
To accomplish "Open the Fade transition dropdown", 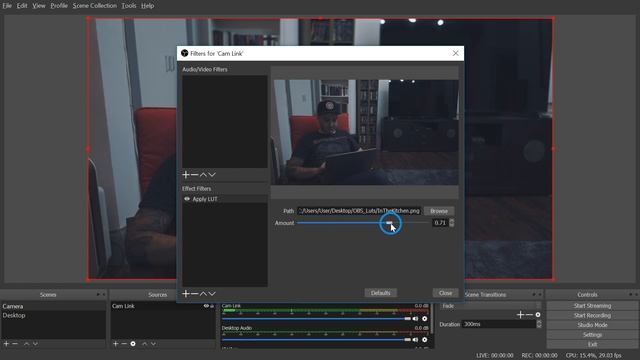I will click(491, 306).
